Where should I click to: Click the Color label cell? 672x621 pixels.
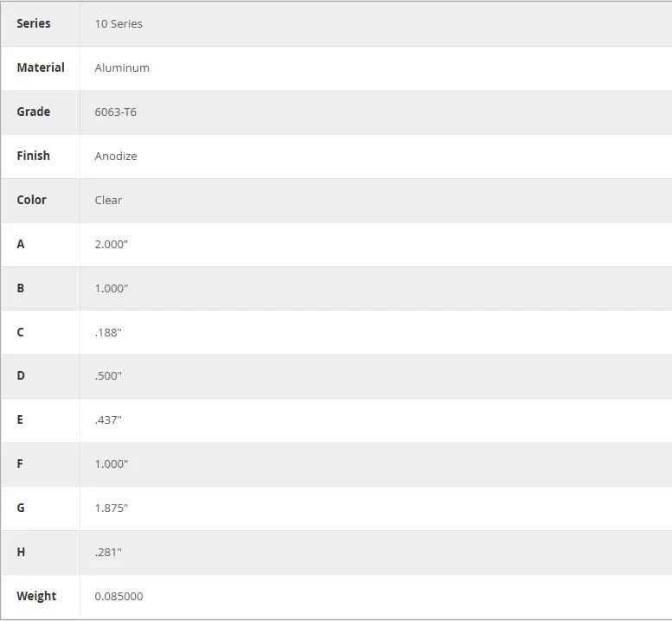coord(41,200)
